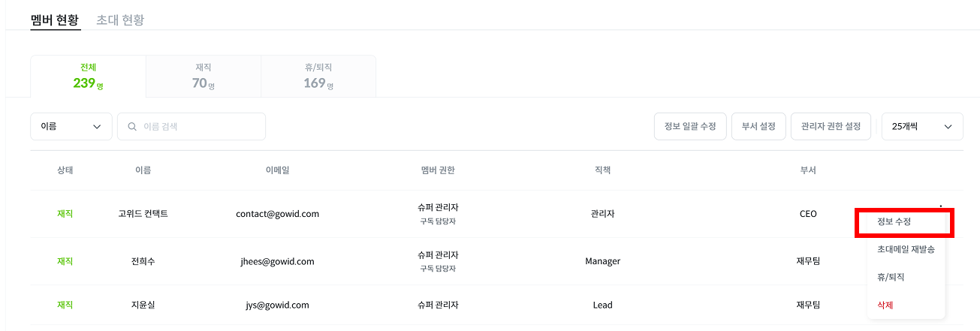980x331 pixels.
Task: Click the 관리자 권한 설정 button
Action: [x=831, y=127]
